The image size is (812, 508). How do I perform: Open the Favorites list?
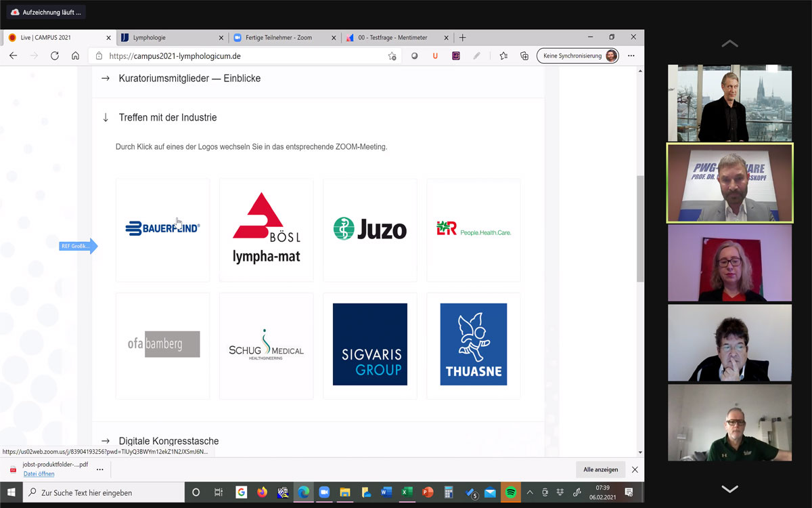click(503, 56)
